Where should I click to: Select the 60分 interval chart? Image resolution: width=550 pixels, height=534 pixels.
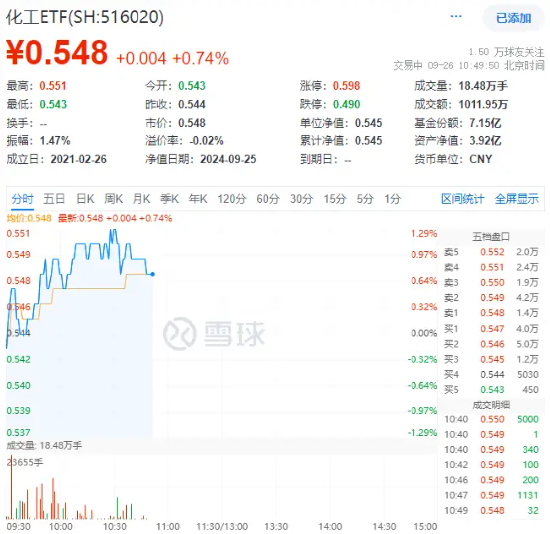(x=268, y=199)
